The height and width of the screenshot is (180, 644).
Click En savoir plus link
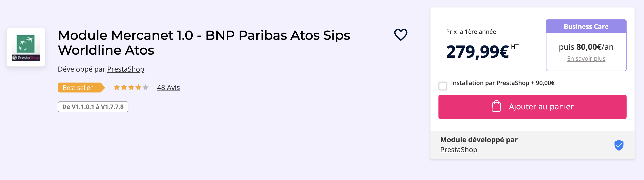586,59
